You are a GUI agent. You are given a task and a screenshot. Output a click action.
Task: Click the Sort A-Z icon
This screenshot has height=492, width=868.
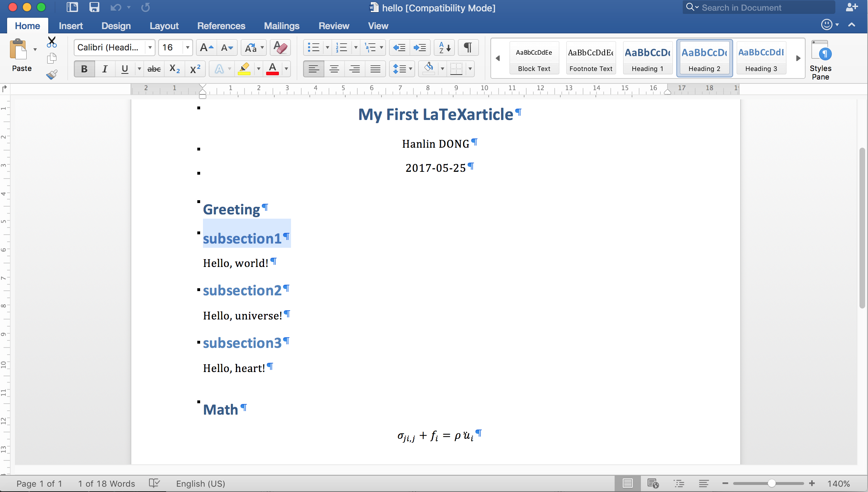click(x=444, y=48)
